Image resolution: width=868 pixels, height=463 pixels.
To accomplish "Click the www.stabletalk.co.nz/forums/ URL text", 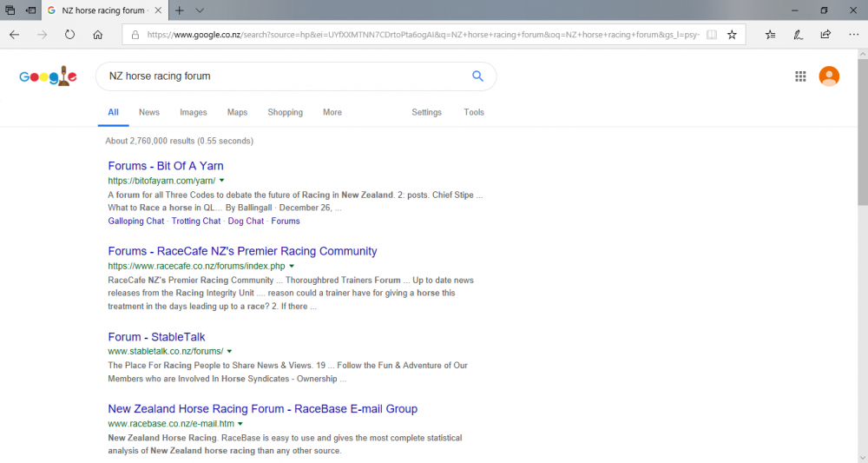I will point(166,351).
